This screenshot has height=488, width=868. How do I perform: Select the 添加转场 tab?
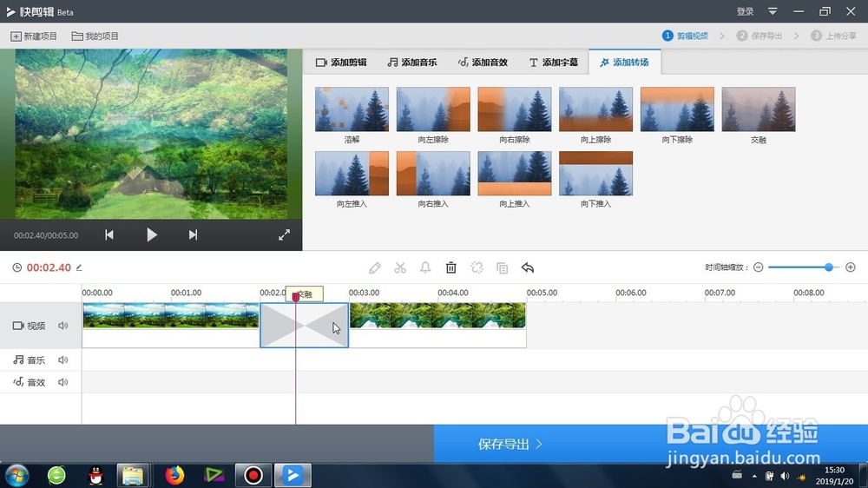(624, 63)
